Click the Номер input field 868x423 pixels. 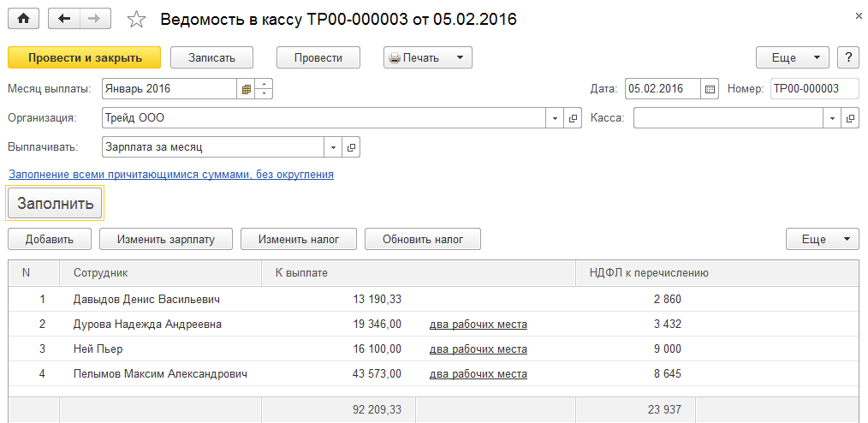(x=815, y=88)
